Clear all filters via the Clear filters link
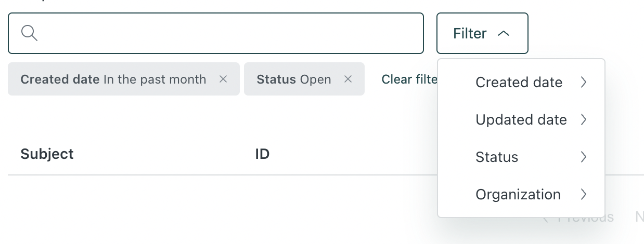This screenshot has height=244, width=644. (409, 79)
